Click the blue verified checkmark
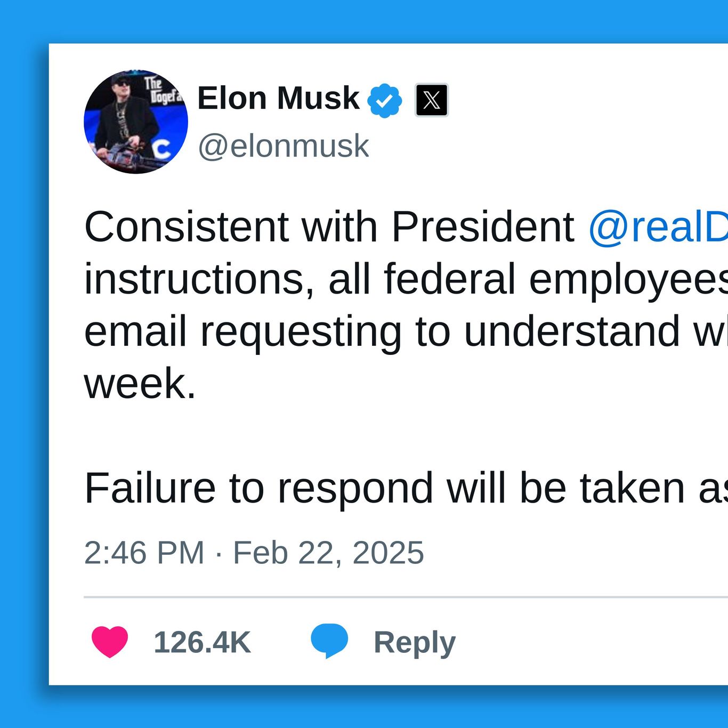The height and width of the screenshot is (728, 728). coord(385,99)
